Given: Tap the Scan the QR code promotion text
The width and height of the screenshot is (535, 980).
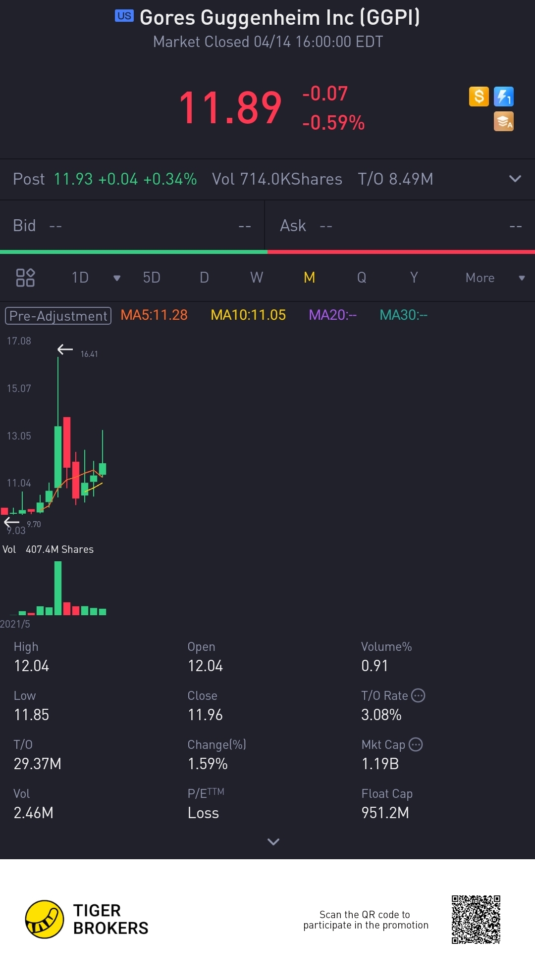Looking at the screenshot, I should point(366,920).
